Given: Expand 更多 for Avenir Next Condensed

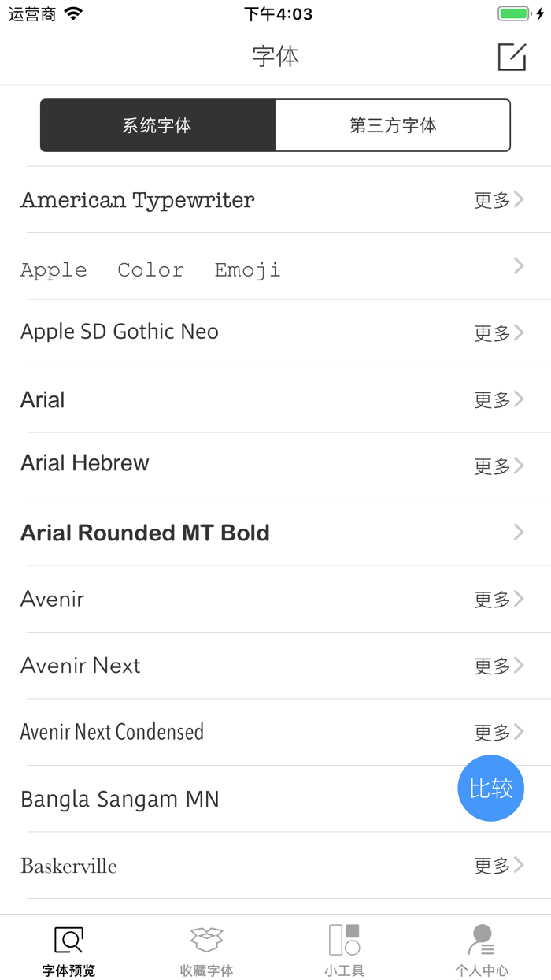Looking at the screenshot, I should [x=498, y=733].
